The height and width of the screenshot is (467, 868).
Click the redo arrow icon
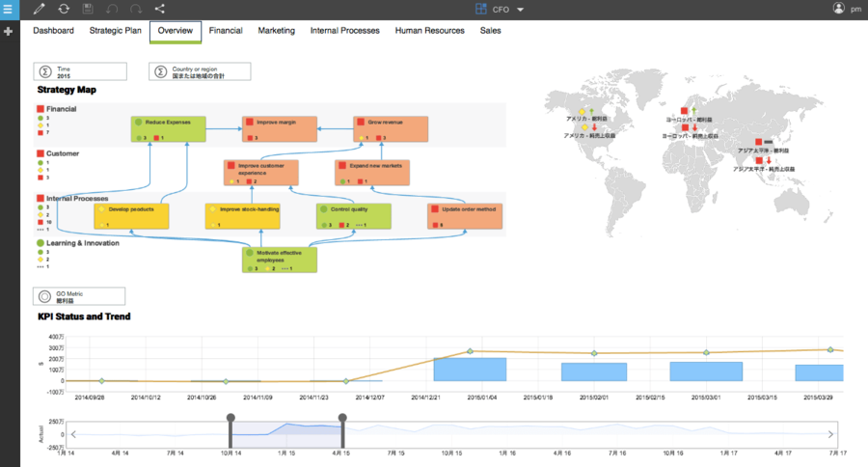coord(136,9)
